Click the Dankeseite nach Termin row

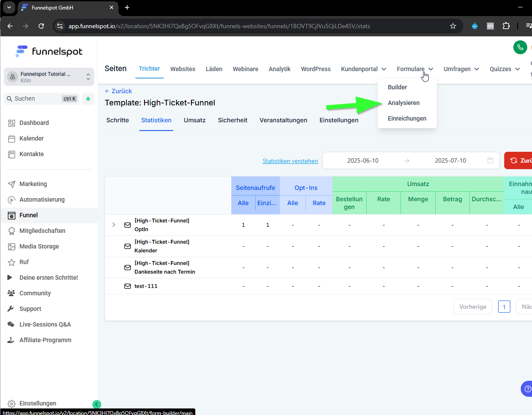(x=319, y=268)
